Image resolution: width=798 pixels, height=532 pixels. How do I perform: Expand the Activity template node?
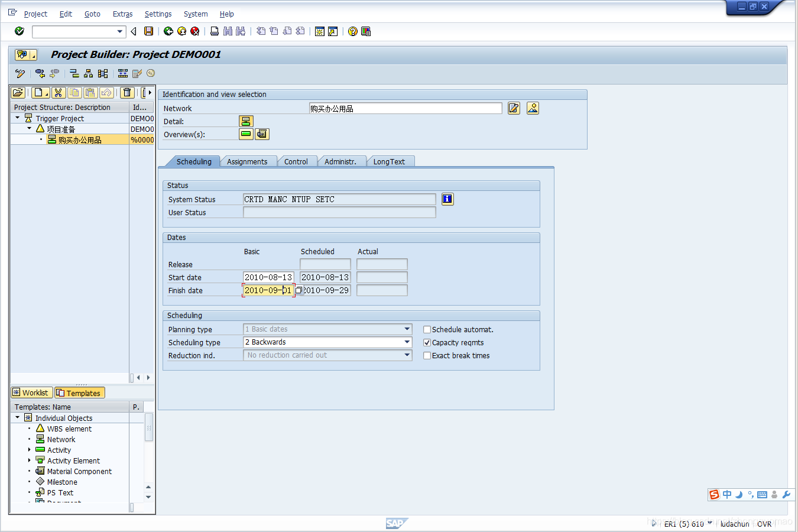click(29, 450)
